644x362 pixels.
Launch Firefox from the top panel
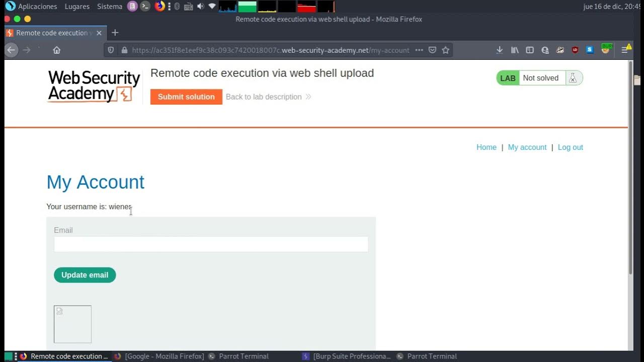pos(160,7)
